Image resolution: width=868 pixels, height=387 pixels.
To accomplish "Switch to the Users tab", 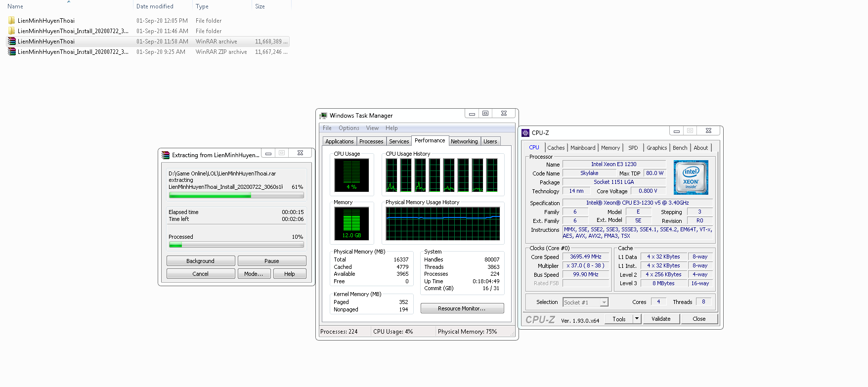I will pyautogui.click(x=490, y=141).
